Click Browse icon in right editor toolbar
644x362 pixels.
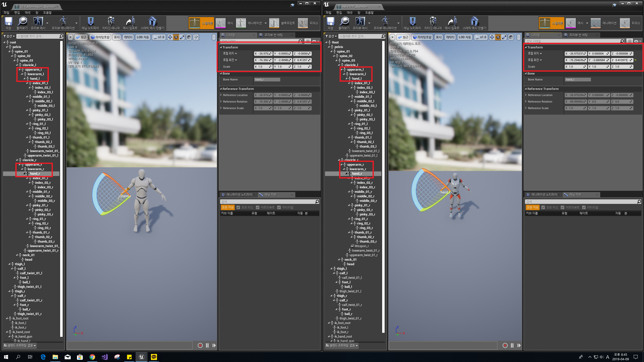(344, 22)
